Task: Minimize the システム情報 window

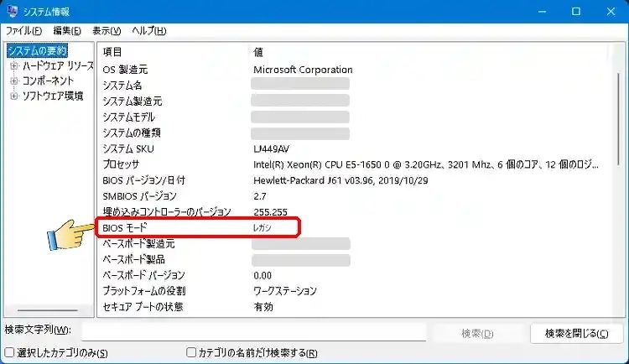Action: point(542,11)
